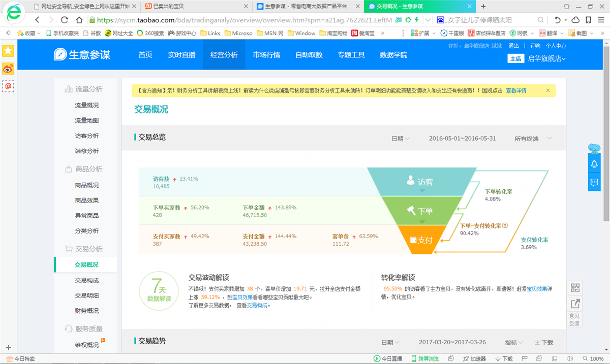Open the 所有终端 terminal dropdown
Screen dimensions: 610x364
(533, 139)
